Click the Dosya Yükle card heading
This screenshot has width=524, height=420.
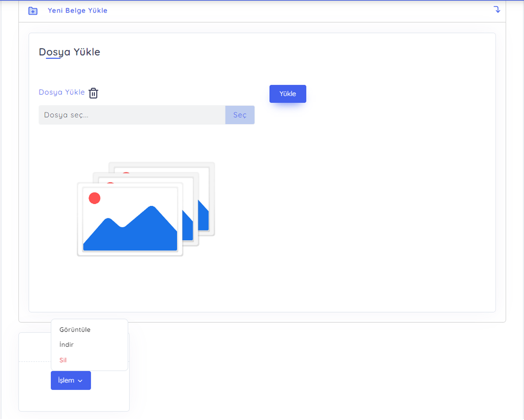pos(70,52)
